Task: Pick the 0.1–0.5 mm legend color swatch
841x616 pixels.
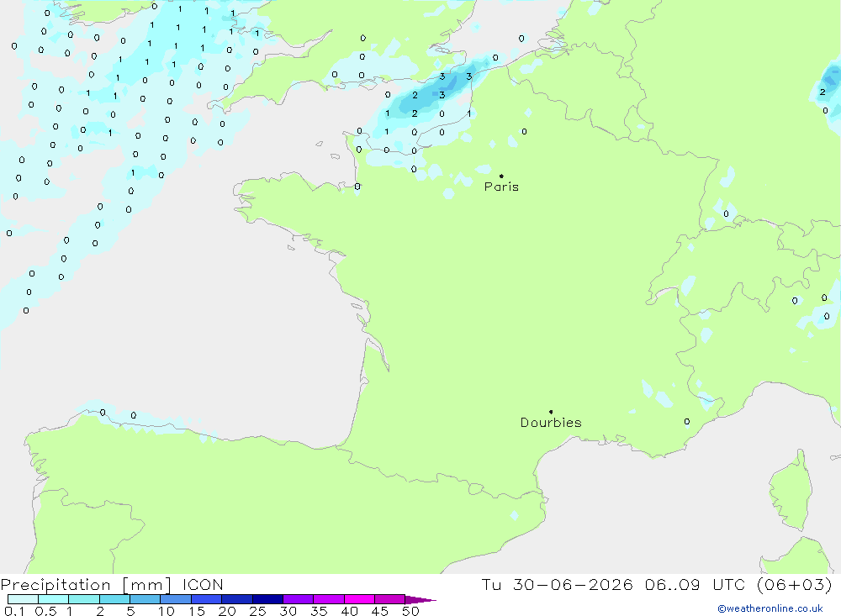Action: click(x=23, y=599)
